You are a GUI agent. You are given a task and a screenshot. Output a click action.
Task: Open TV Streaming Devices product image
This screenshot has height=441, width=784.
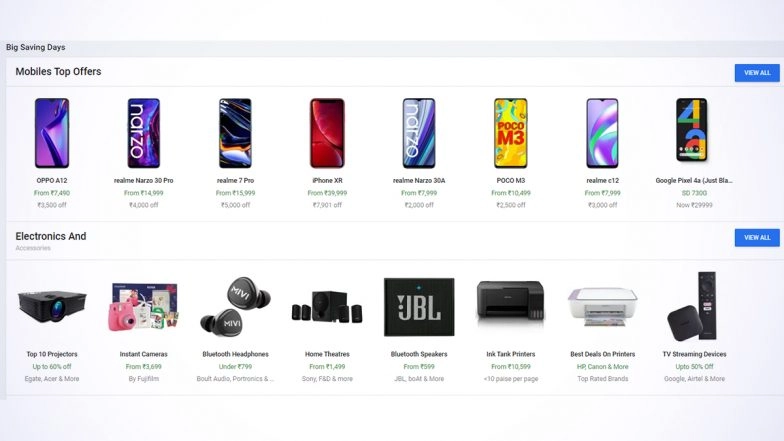click(x=693, y=306)
